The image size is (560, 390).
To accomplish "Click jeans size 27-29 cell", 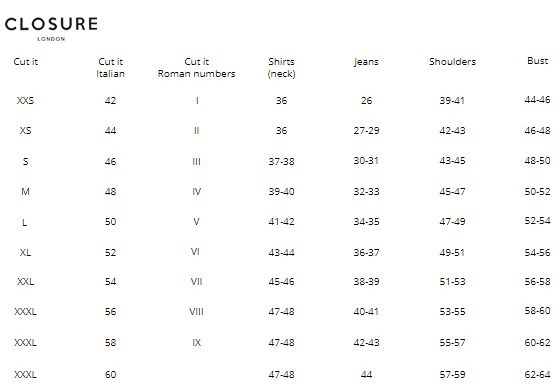I will click(x=366, y=131).
